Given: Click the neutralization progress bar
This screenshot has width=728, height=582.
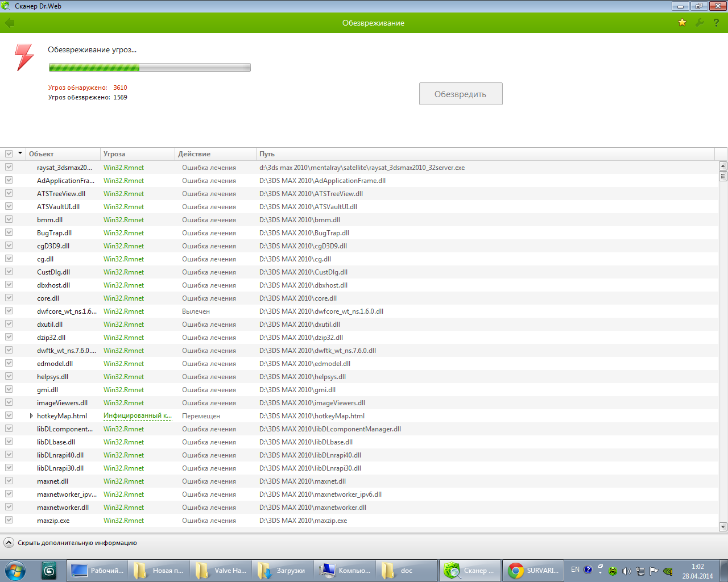Looking at the screenshot, I should tap(150, 68).
